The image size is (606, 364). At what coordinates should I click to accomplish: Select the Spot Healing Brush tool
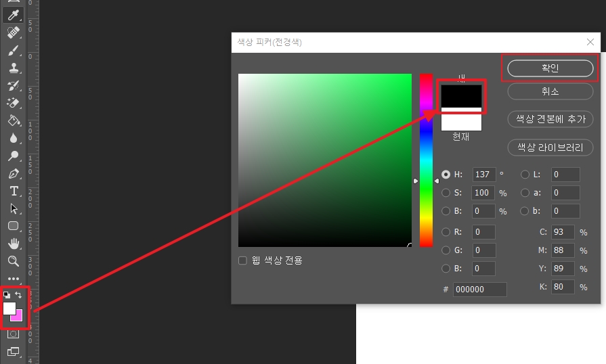click(14, 32)
